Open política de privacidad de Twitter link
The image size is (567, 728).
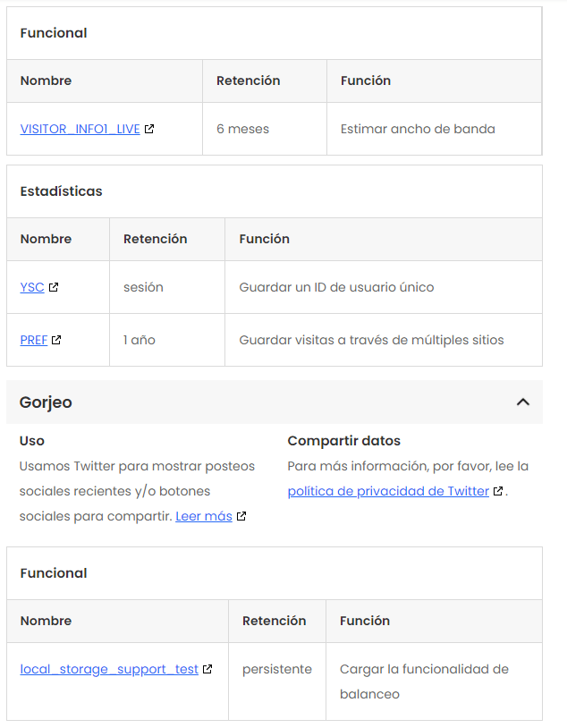point(388,491)
